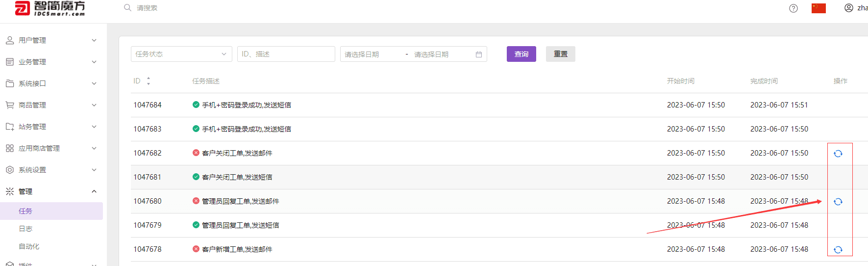The image size is (868, 266).
Task: Click the 系统设置 gear icon
Action: coord(10,170)
